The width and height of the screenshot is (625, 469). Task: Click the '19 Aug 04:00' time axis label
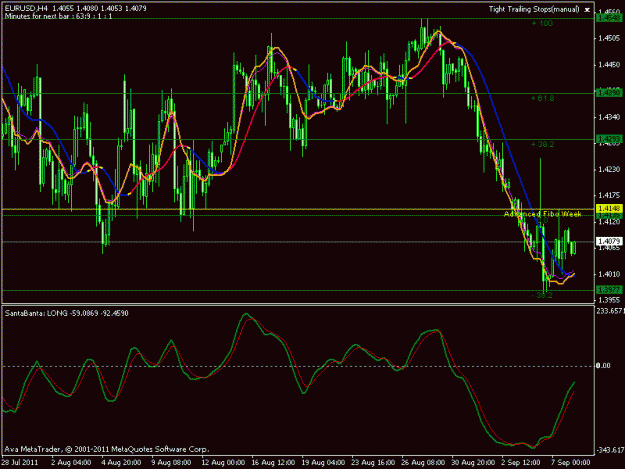click(x=323, y=462)
